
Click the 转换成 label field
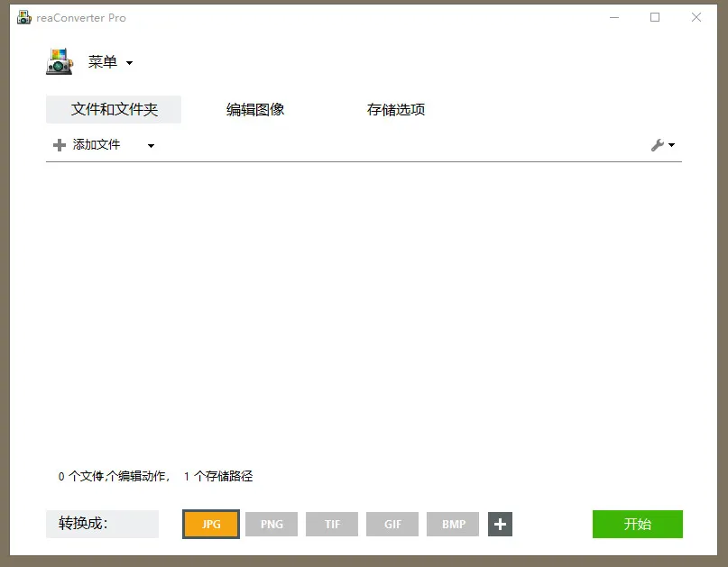point(102,524)
